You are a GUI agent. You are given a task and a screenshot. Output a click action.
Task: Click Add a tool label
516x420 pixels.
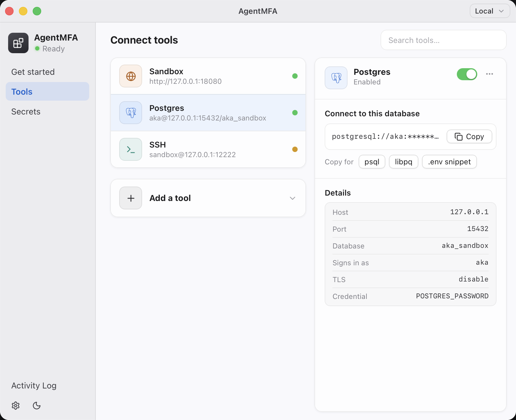170,198
